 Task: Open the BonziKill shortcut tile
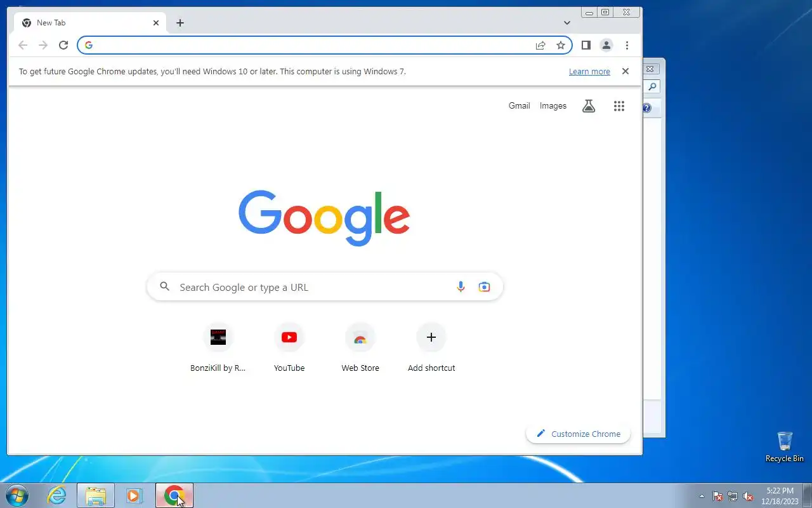pyautogui.click(x=218, y=348)
